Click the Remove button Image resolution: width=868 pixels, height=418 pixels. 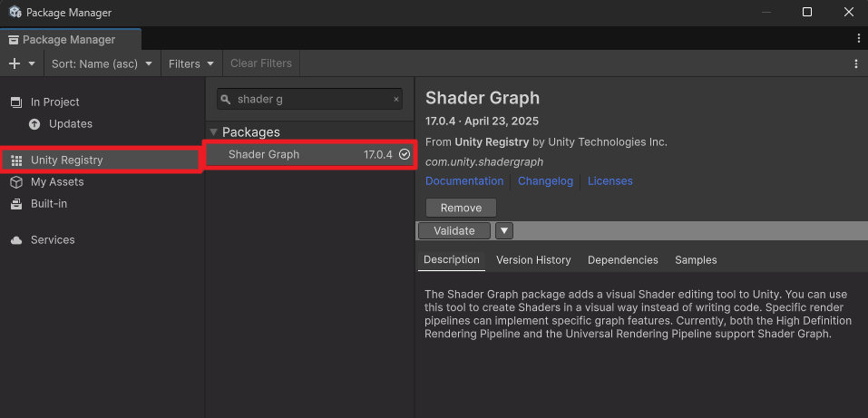pos(461,209)
